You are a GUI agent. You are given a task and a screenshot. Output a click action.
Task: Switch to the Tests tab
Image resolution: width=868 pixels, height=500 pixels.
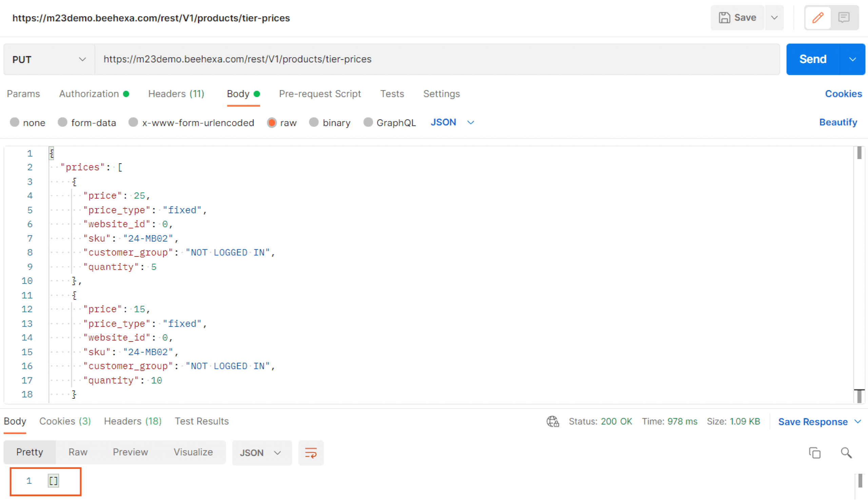coord(392,93)
